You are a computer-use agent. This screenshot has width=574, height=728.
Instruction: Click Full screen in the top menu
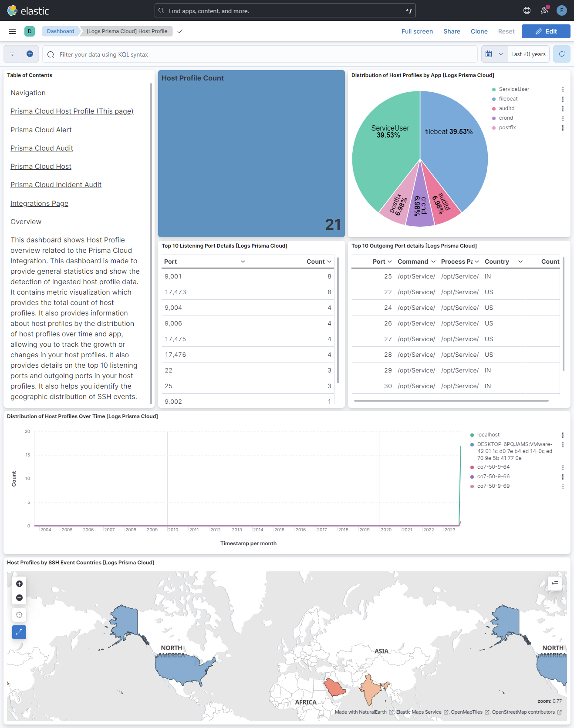417,31
